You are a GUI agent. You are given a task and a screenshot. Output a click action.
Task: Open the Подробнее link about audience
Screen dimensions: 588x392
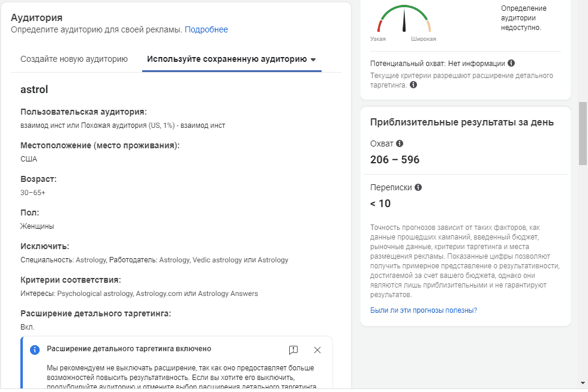pyautogui.click(x=206, y=29)
